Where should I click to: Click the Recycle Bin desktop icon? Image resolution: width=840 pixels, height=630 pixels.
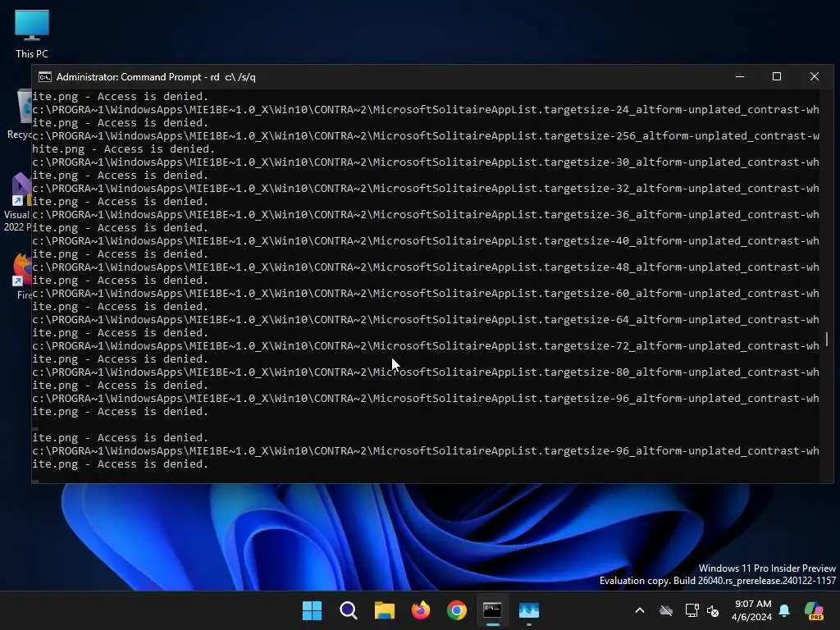20,114
